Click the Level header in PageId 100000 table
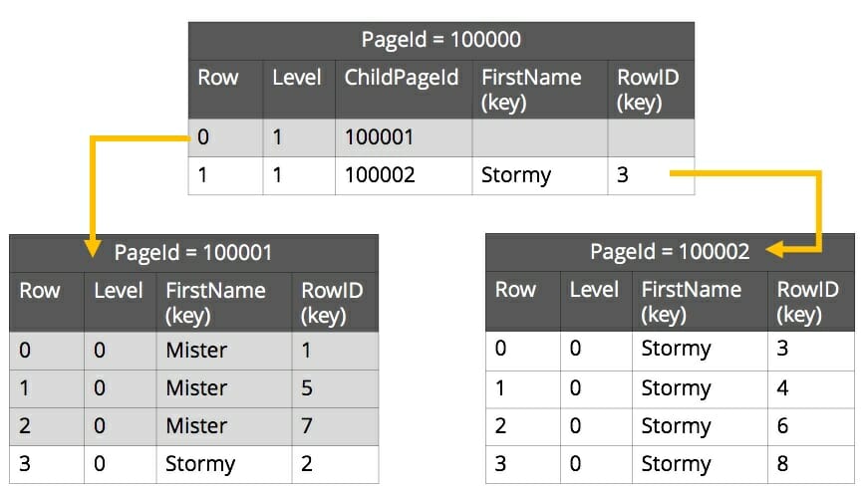The width and height of the screenshot is (868, 494). [x=297, y=78]
